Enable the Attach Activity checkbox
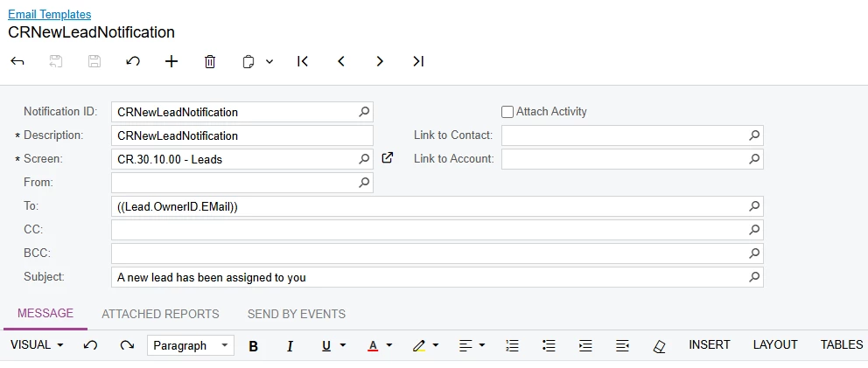This screenshot has height=368, width=868. 507,112
